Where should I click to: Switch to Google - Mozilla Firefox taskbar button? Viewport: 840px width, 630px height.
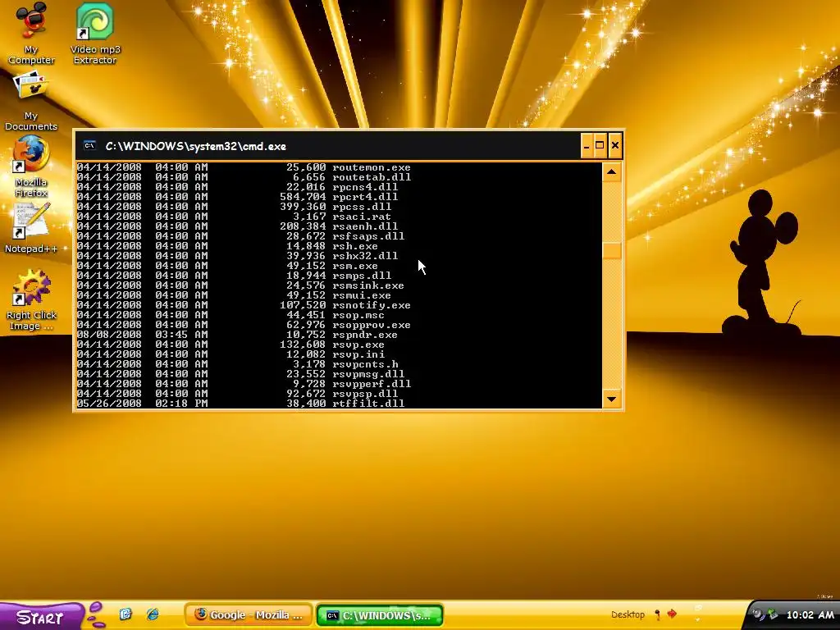coord(249,615)
